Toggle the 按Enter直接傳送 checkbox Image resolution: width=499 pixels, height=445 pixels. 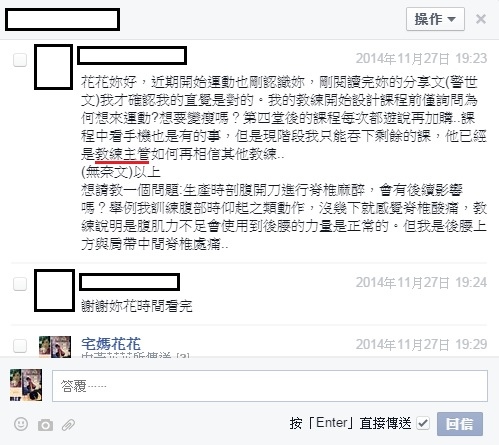423,424
